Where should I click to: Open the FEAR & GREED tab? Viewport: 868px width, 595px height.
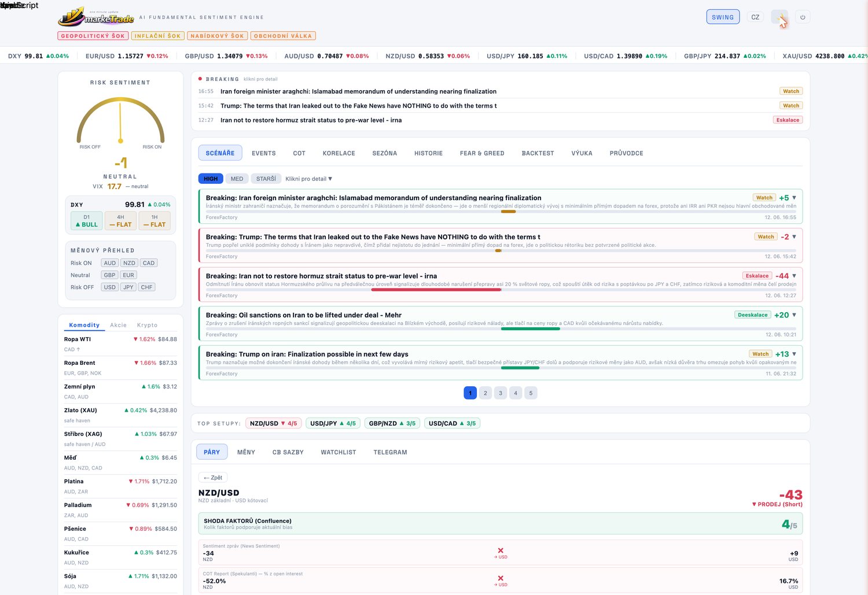(482, 153)
